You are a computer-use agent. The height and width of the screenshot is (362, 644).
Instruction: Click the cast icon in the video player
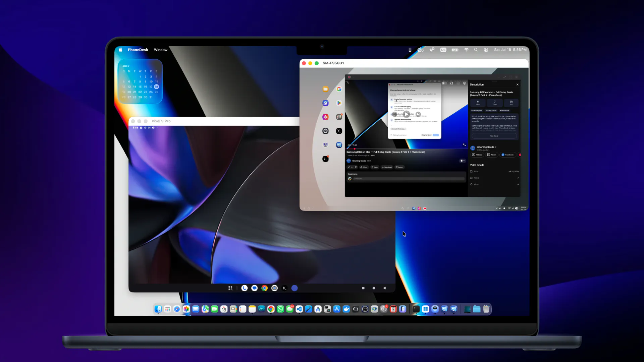point(451,83)
